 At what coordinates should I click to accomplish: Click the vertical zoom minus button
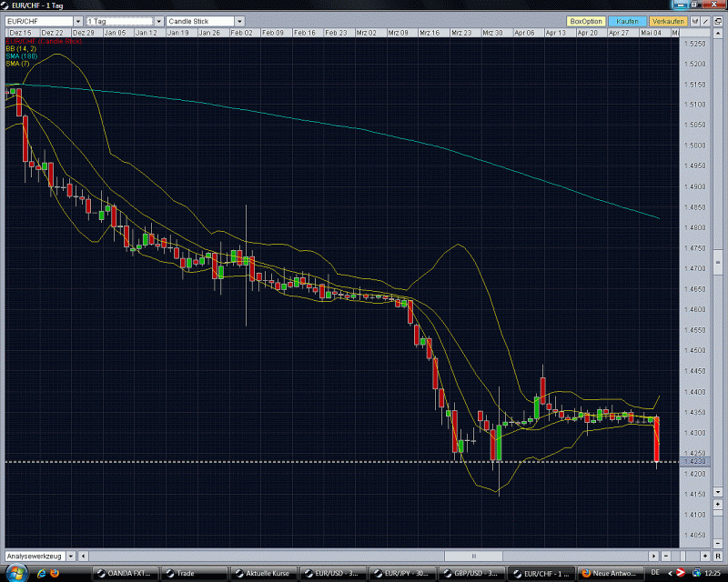[718, 543]
